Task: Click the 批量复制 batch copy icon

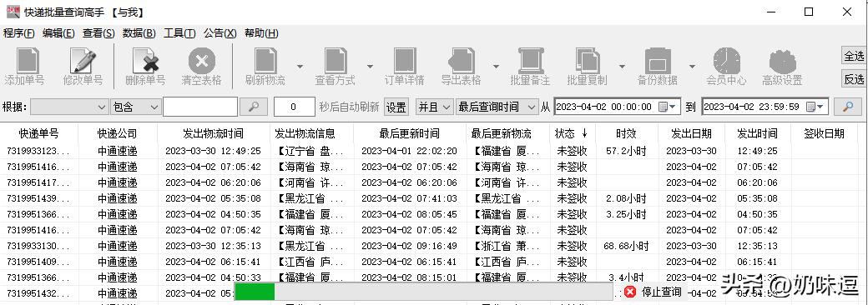Action: (588, 60)
